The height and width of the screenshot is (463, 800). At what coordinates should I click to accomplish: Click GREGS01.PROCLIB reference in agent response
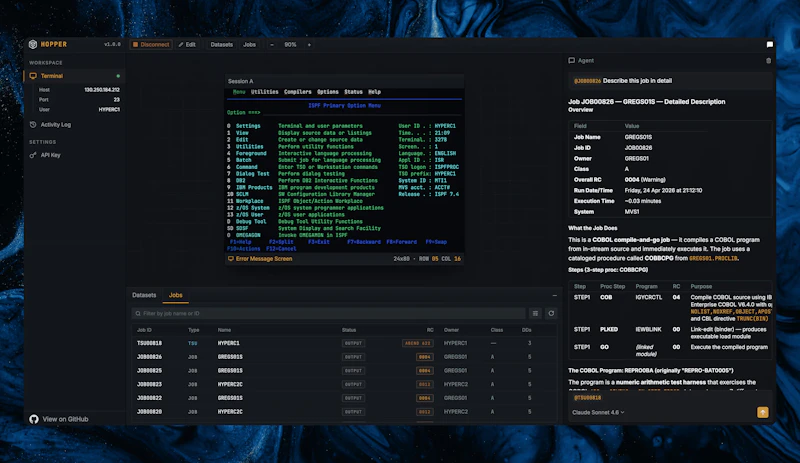pos(713,258)
